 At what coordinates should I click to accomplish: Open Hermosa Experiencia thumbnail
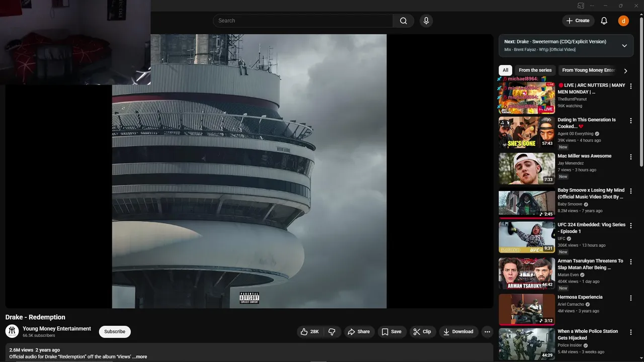pos(527,309)
